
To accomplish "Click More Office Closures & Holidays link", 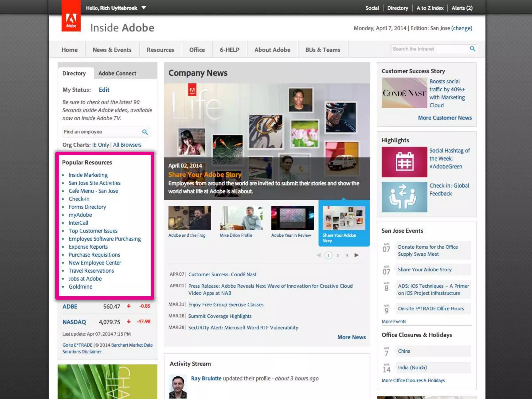I will coord(413,381).
